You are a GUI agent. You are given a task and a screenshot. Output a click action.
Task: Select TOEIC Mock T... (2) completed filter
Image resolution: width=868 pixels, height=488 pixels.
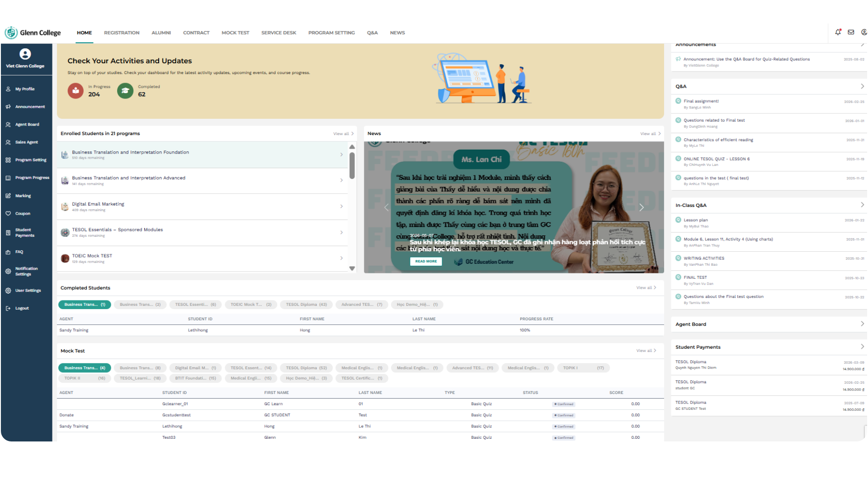[x=251, y=305]
